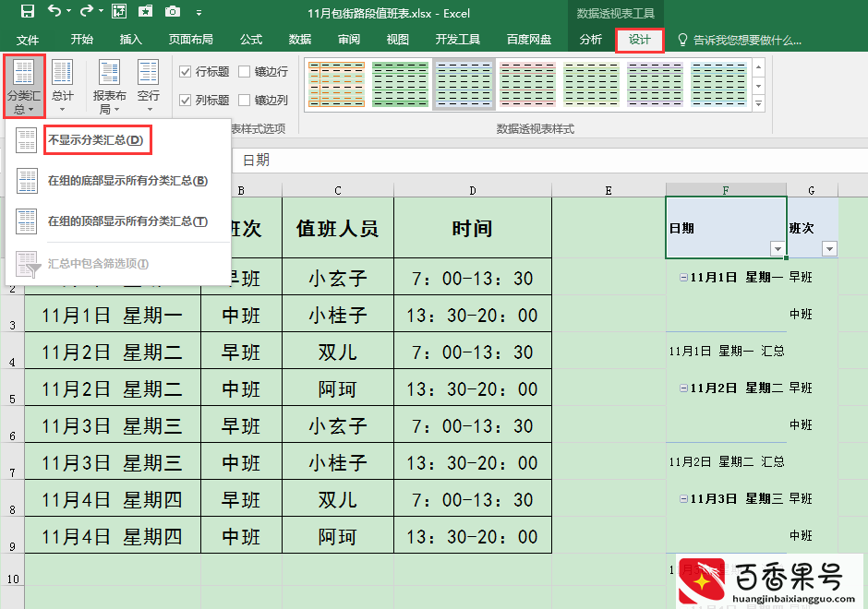Image resolution: width=868 pixels, height=609 pixels.
Task: Select cell 11月2日 星期二 汇总
Action: pyautogui.click(x=727, y=461)
